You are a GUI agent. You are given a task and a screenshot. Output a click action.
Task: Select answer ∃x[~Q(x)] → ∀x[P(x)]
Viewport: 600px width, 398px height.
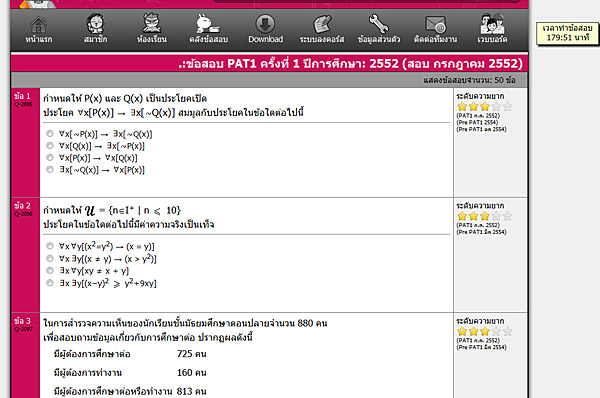click(x=50, y=169)
